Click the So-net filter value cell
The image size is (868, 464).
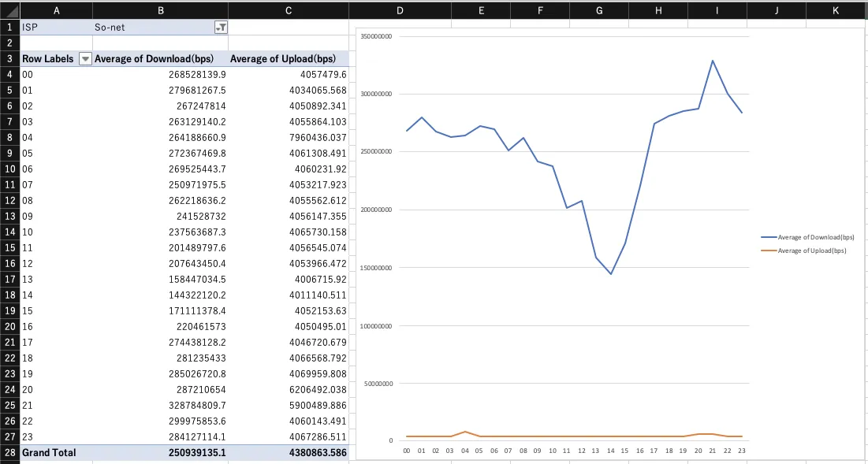pos(150,27)
